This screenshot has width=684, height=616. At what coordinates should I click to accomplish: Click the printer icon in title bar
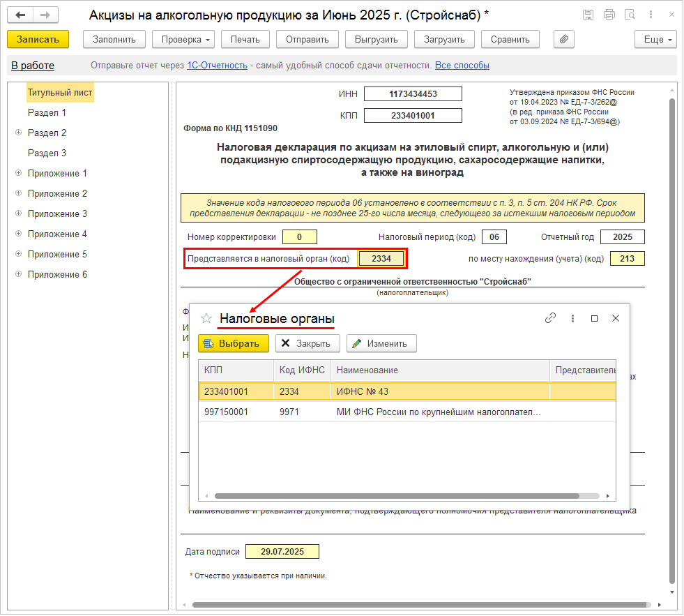click(x=609, y=15)
